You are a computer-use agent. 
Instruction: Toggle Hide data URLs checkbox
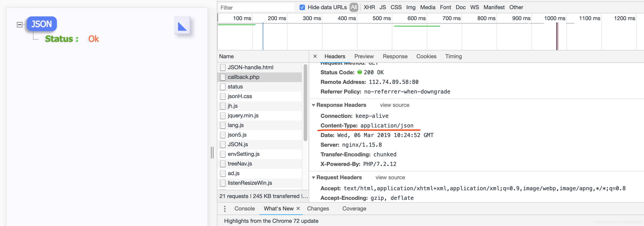click(302, 7)
